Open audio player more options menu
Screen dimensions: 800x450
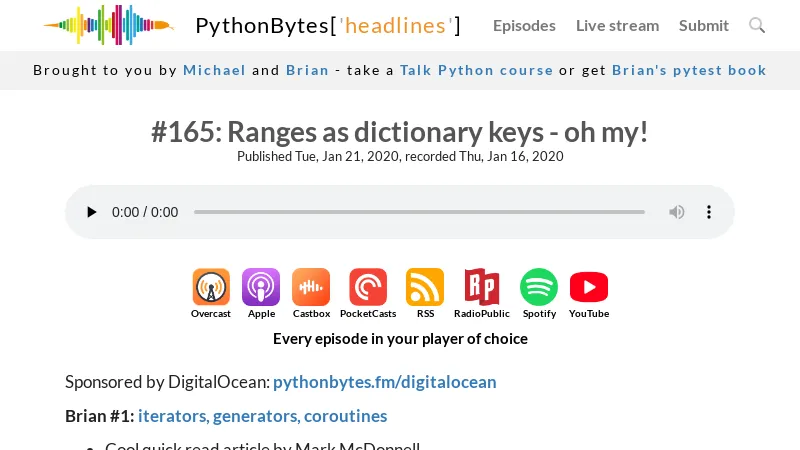coord(709,212)
